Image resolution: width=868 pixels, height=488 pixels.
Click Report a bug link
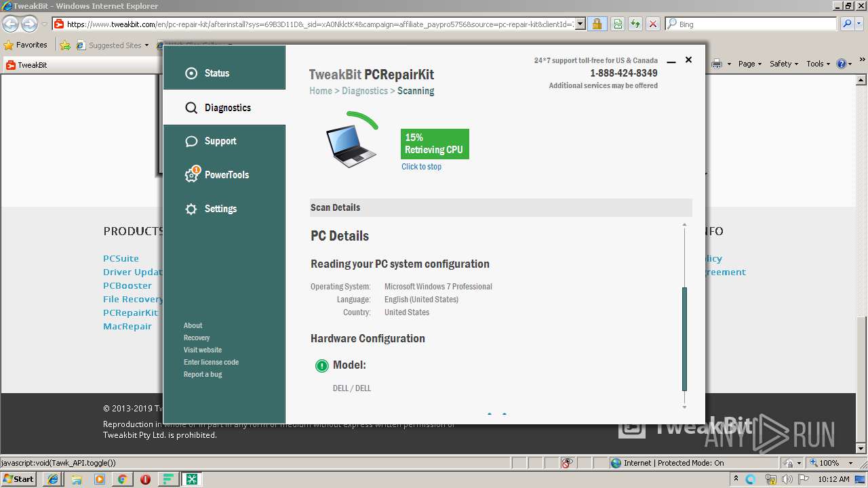click(x=203, y=374)
